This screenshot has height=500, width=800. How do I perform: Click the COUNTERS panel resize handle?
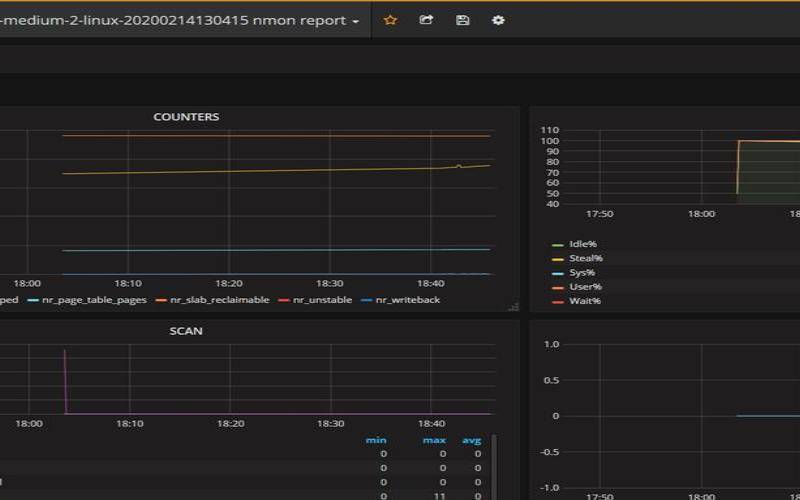pyautogui.click(x=514, y=306)
